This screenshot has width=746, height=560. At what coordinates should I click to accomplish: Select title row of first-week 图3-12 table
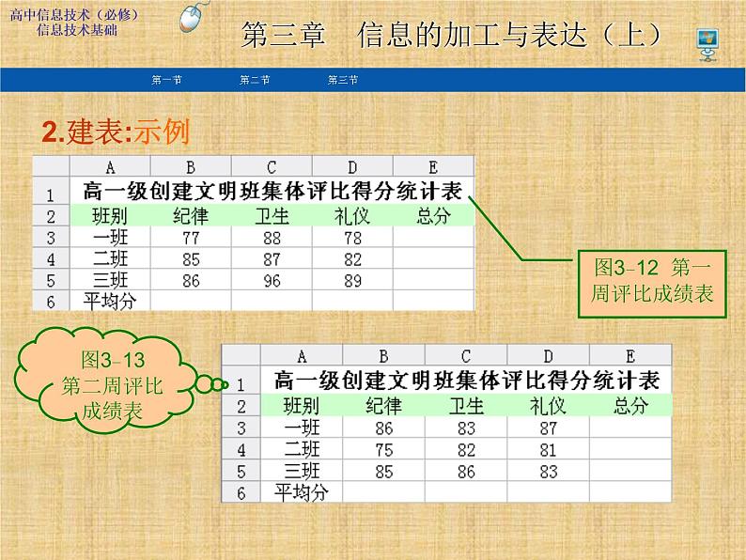[x=272, y=192]
